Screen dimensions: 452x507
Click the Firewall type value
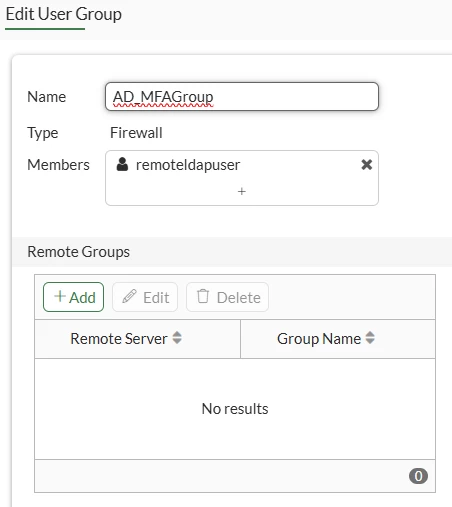[x=136, y=133]
